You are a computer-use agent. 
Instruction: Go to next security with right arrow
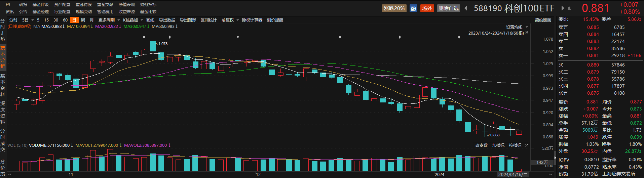(563, 8)
